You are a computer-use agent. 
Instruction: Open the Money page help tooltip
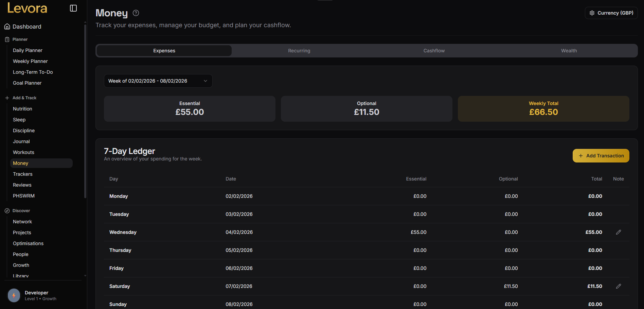coord(136,13)
